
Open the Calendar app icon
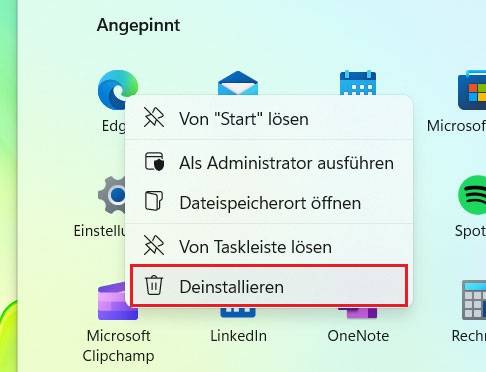point(358,83)
